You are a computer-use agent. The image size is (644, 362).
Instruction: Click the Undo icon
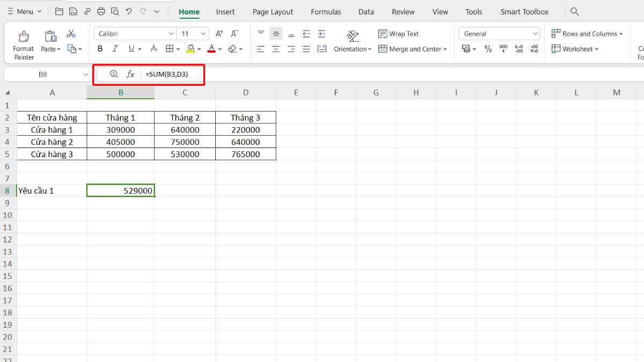click(128, 11)
